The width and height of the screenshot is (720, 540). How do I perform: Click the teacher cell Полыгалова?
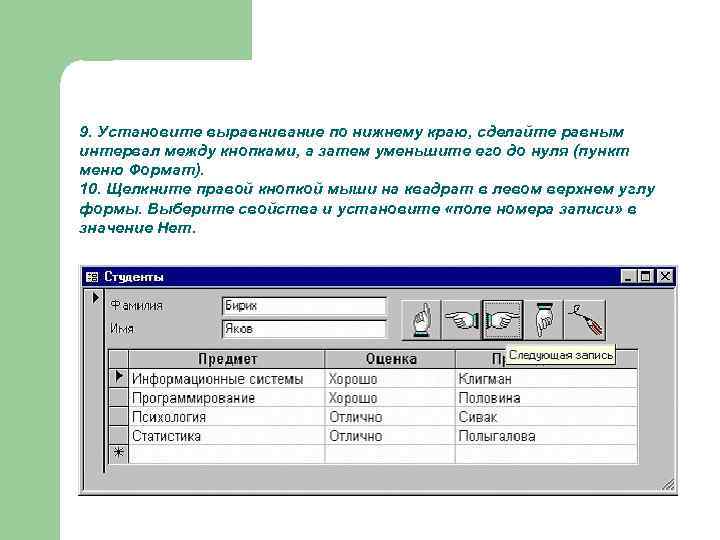pos(546,436)
